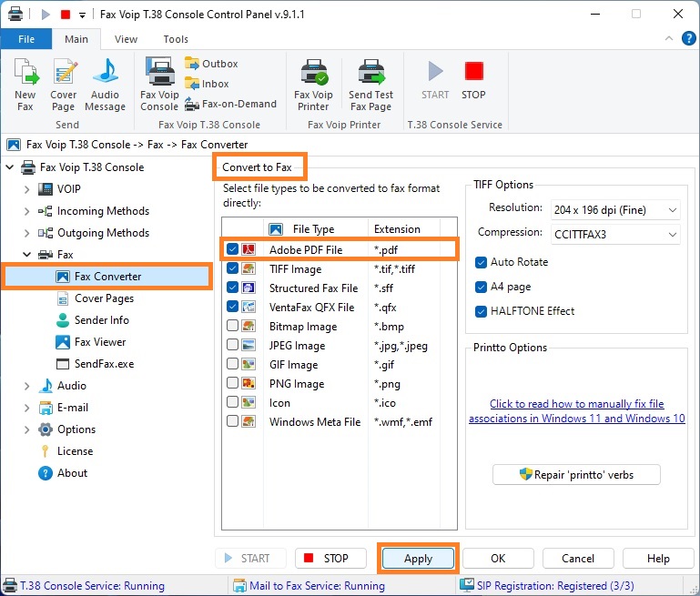This screenshot has width=700, height=596.
Task: Toggle the Auto Rotate checkbox
Action: 481,262
